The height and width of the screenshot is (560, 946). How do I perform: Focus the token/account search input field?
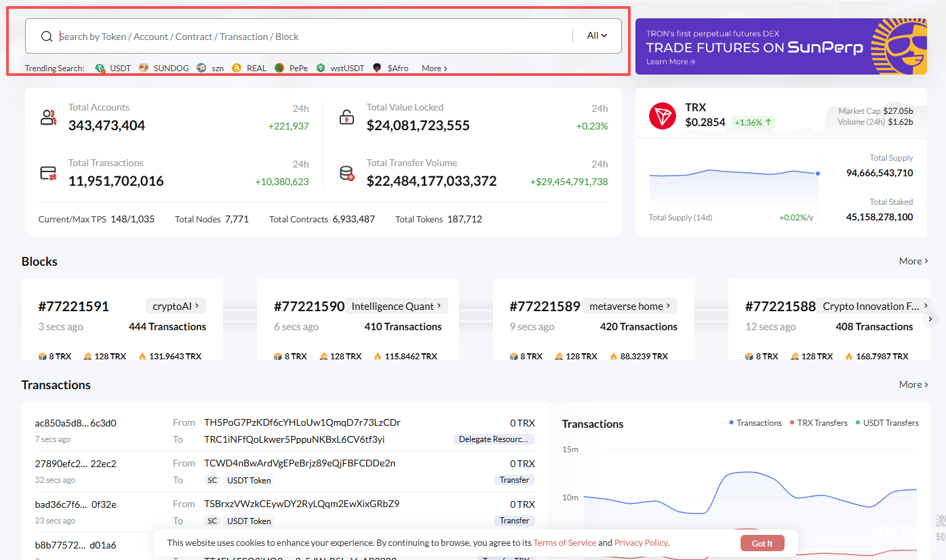[312, 37]
